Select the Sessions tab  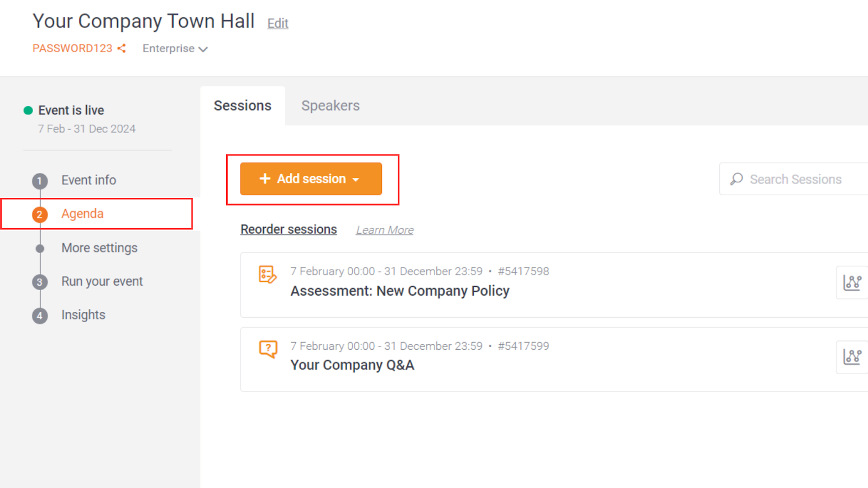242,106
